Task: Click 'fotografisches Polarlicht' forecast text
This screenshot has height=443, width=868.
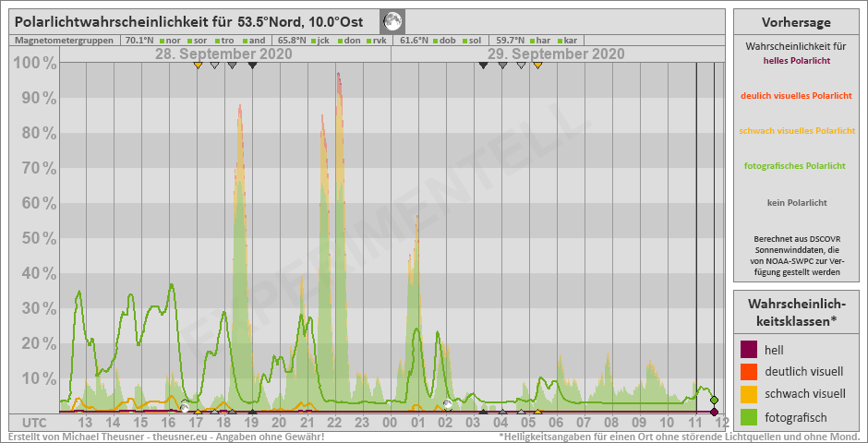Action: (796, 166)
